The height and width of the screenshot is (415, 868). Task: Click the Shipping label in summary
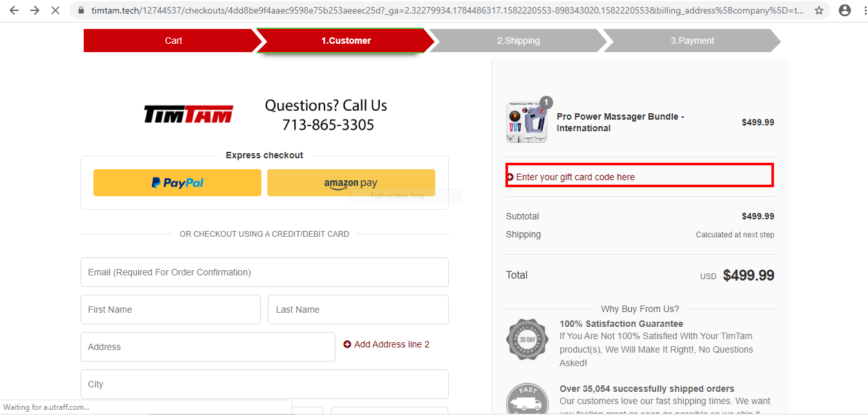pos(524,234)
